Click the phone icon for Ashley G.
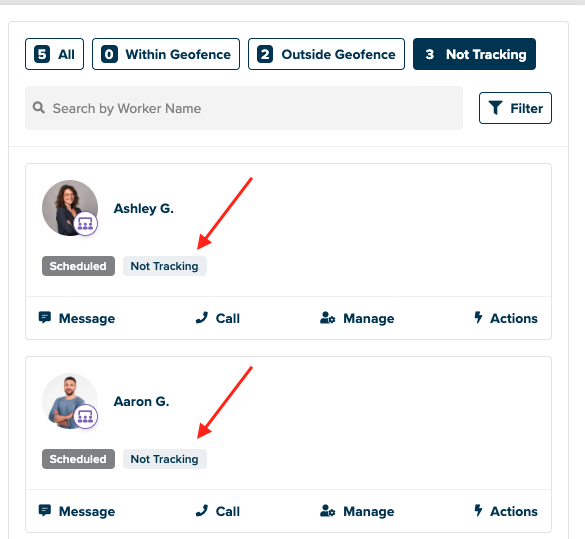The width and height of the screenshot is (585, 539). (202, 318)
